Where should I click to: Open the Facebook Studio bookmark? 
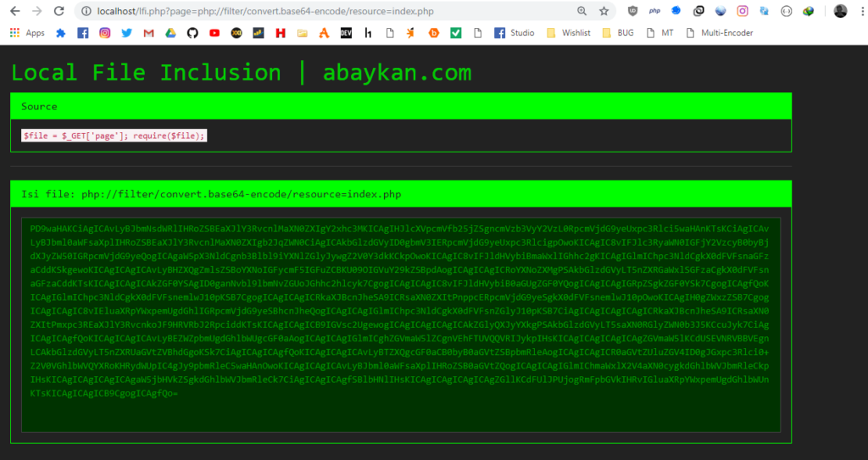[x=515, y=33]
